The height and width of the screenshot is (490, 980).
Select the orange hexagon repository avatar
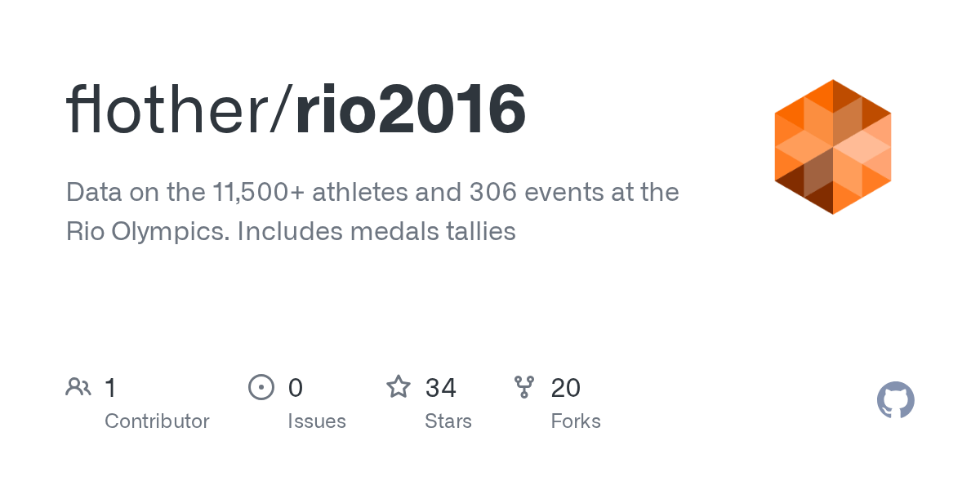click(x=832, y=147)
